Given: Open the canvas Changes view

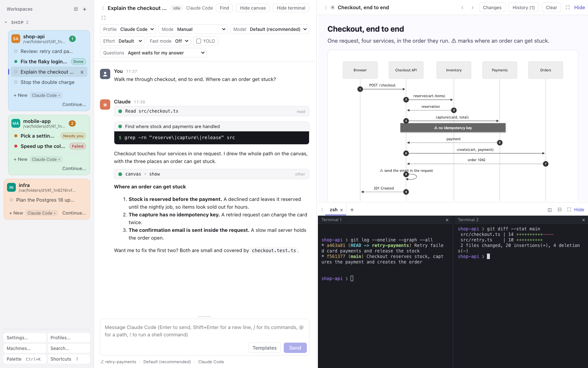Looking at the screenshot, I should [x=492, y=8].
